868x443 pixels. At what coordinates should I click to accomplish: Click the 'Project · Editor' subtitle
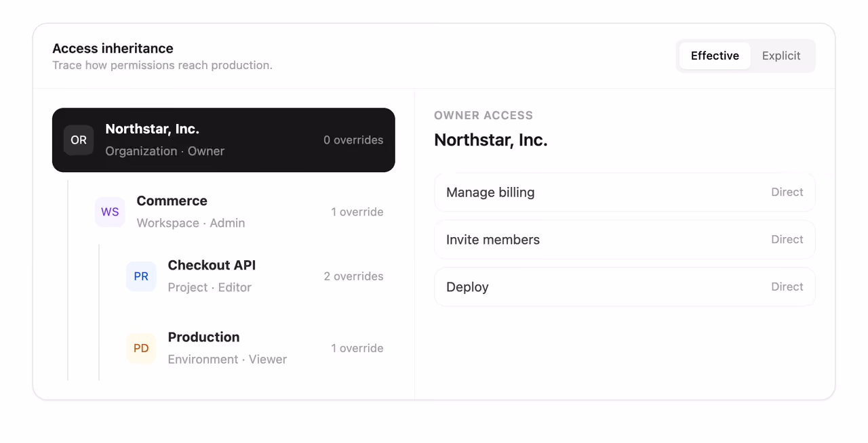(x=210, y=287)
